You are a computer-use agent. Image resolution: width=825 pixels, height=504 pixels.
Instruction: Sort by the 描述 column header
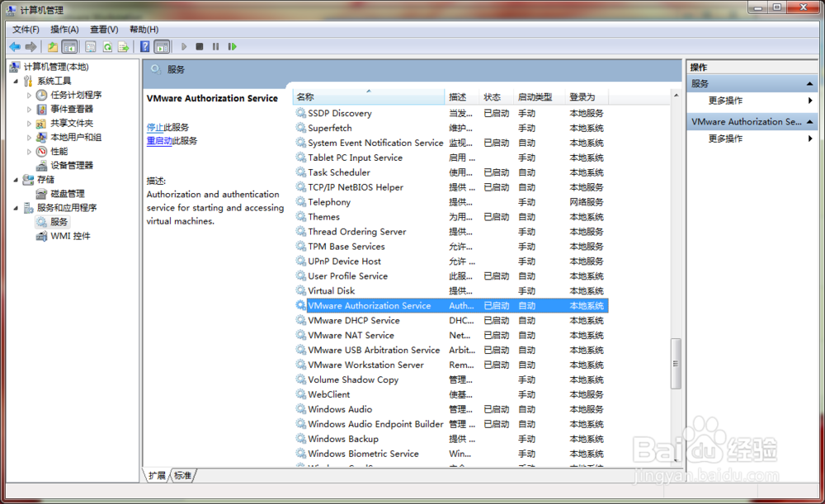click(462, 97)
